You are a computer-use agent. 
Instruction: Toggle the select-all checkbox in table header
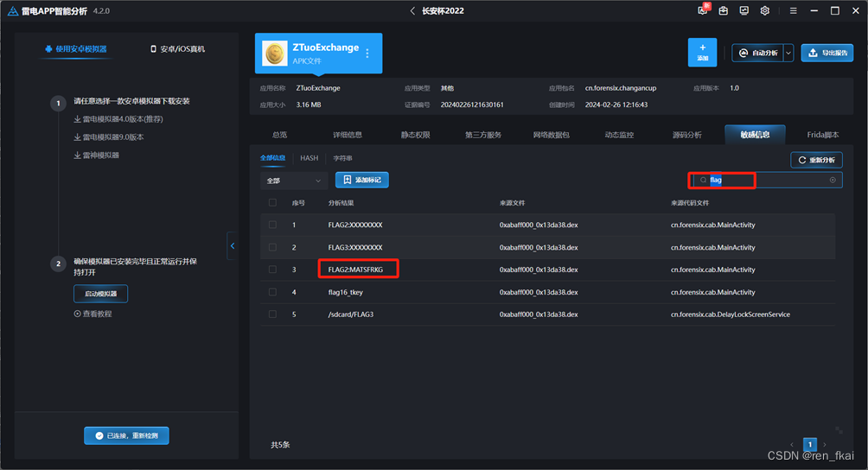coord(272,203)
